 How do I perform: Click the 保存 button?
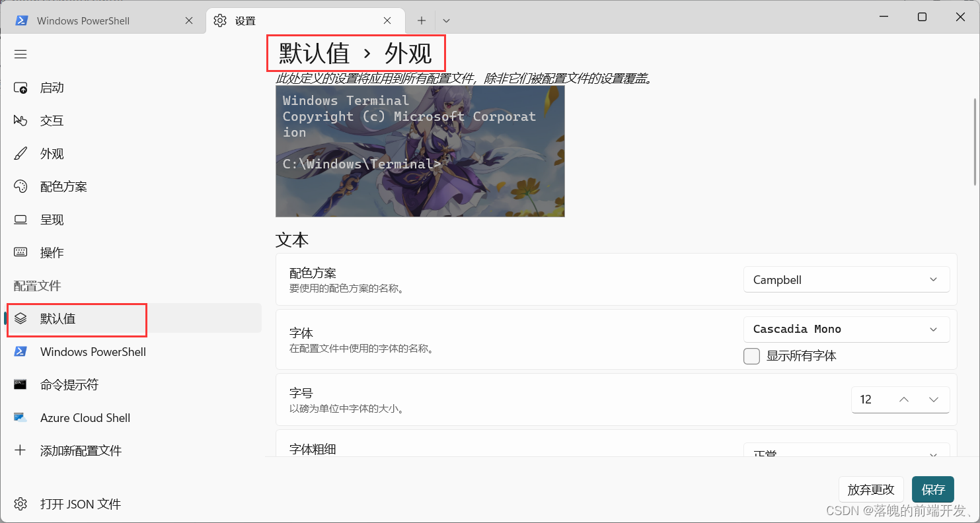(933, 489)
